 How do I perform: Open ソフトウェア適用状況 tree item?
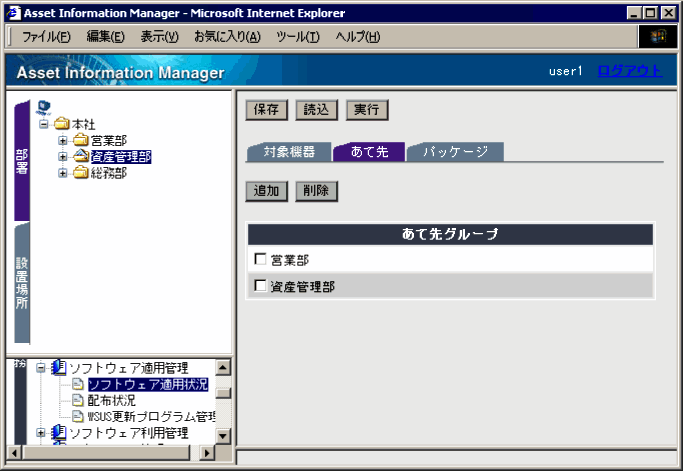pos(148,384)
